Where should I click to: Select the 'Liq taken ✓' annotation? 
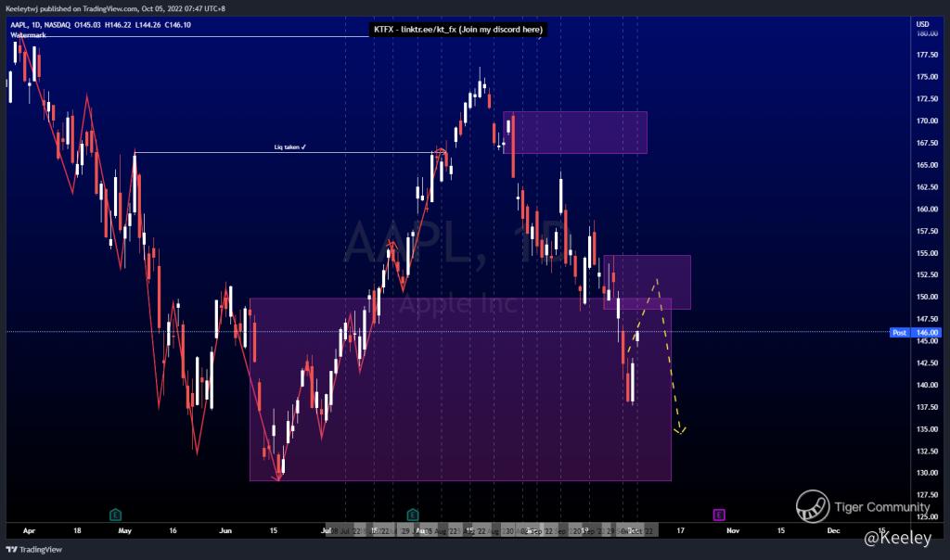pos(290,147)
